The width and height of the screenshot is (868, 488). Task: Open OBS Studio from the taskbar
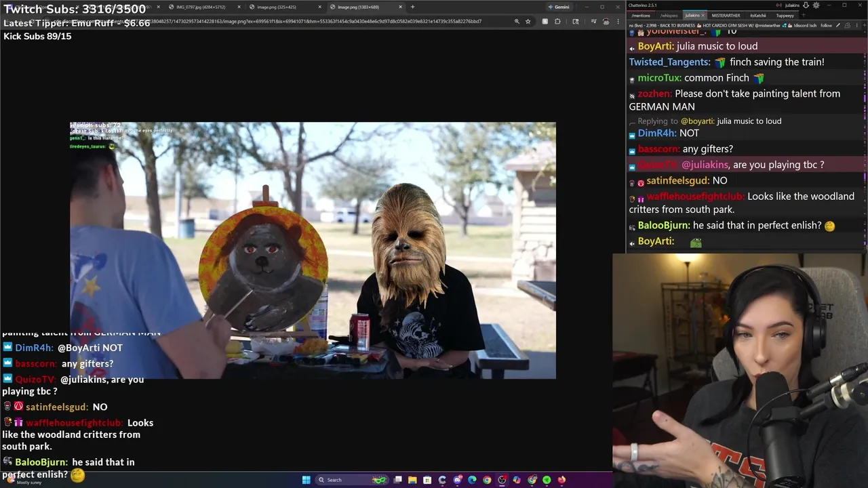click(x=502, y=480)
